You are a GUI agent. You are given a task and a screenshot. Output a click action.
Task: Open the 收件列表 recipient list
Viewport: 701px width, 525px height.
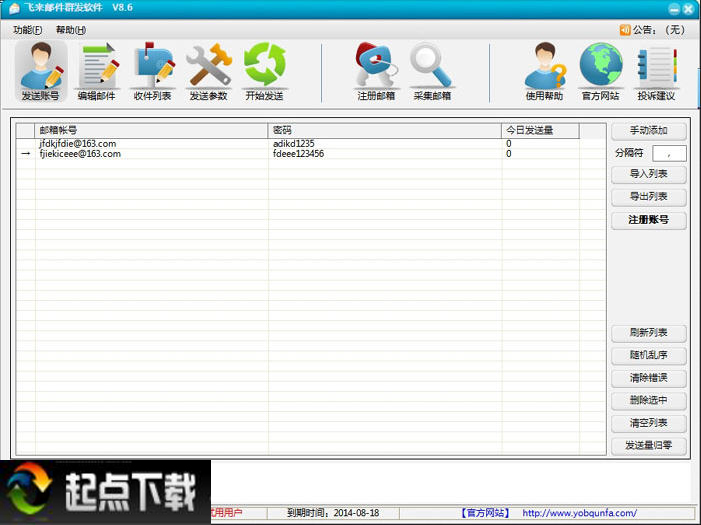point(152,71)
